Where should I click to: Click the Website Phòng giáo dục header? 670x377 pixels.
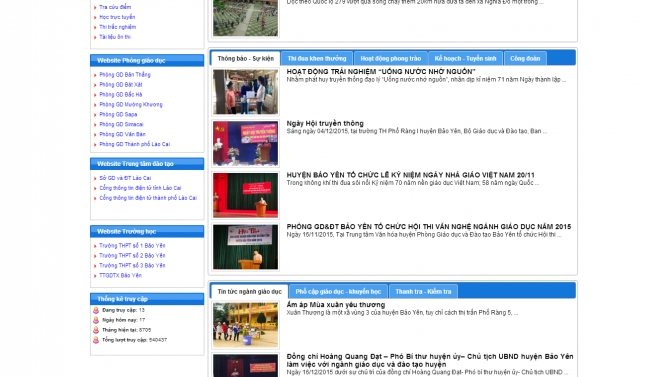coord(147,61)
